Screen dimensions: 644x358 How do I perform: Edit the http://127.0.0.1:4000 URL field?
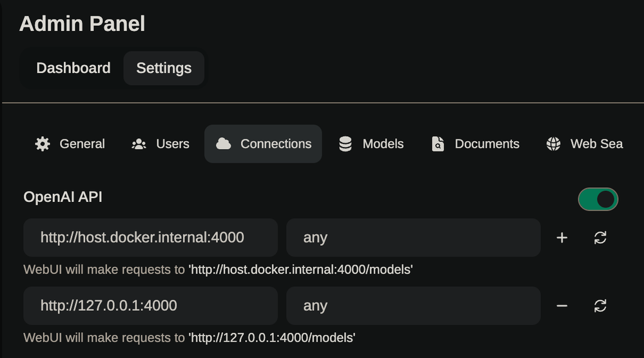(x=150, y=306)
